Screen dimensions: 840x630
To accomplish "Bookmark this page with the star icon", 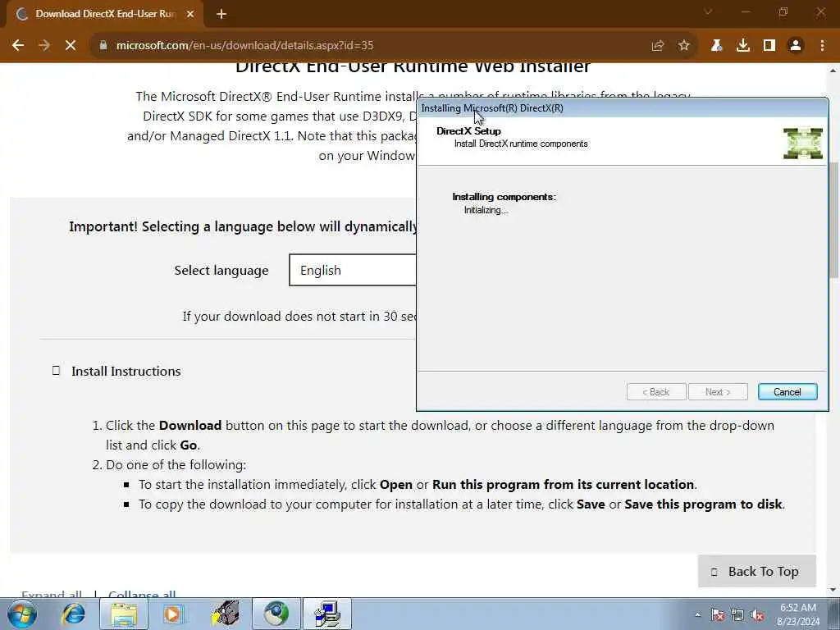I will [684, 46].
